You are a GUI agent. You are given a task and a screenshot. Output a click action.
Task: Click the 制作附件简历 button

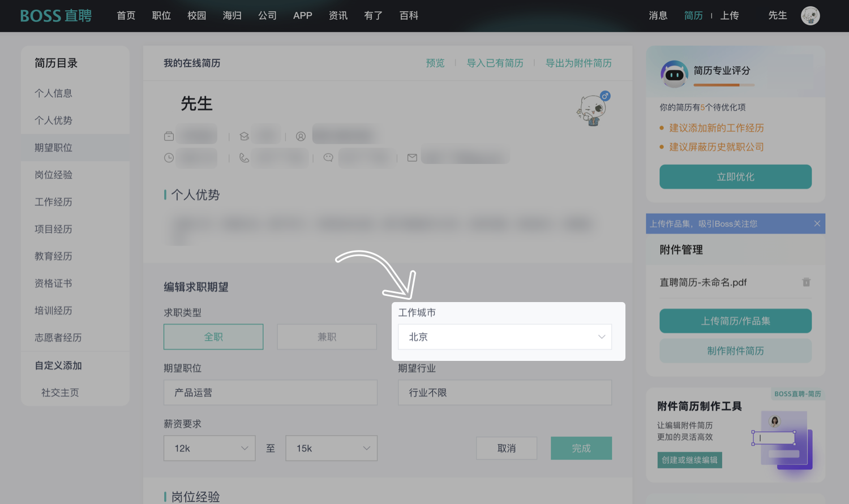click(735, 351)
